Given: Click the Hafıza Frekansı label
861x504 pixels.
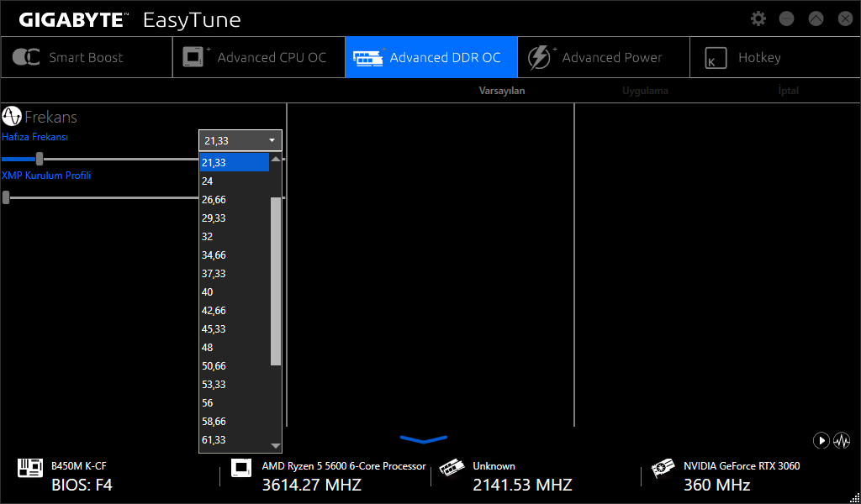Looking at the screenshot, I should [35, 137].
